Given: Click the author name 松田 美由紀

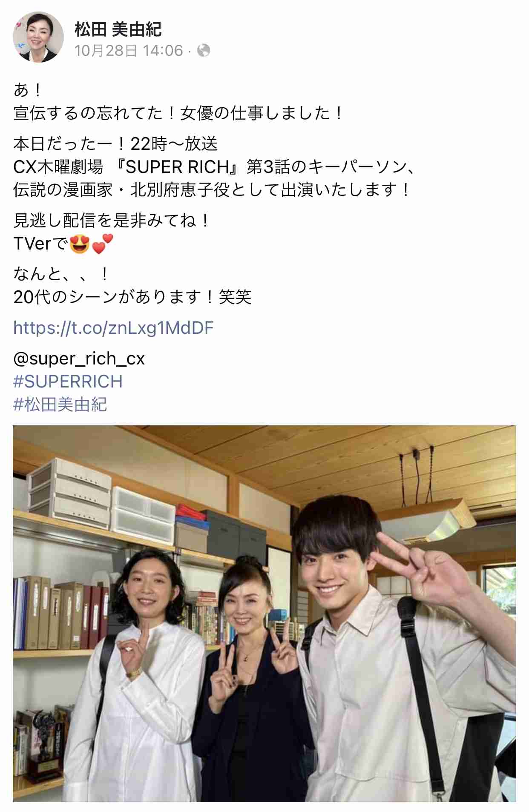Looking at the screenshot, I should 118,29.
